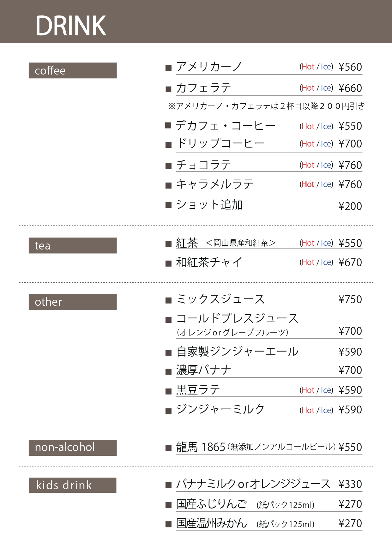Click the ¥700 price of ドリップコーヒー
Image resolution: width=392 pixels, height=554 pixels.
pyautogui.click(x=350, y=144)
